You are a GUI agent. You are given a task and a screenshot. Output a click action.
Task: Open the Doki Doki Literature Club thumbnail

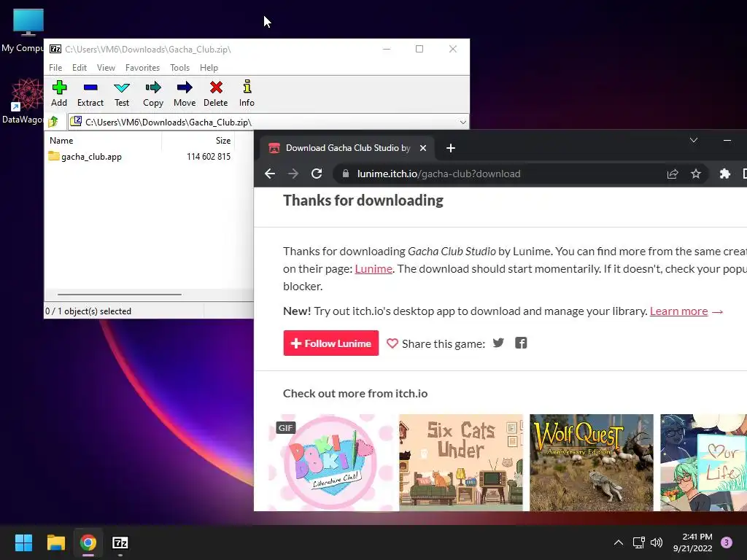tap(332, 462)
